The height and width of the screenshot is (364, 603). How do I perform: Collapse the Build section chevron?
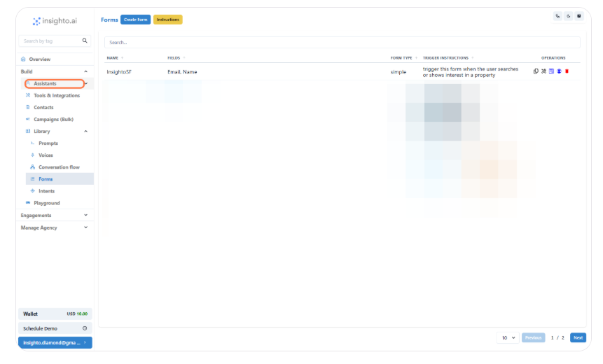point(85,71)
